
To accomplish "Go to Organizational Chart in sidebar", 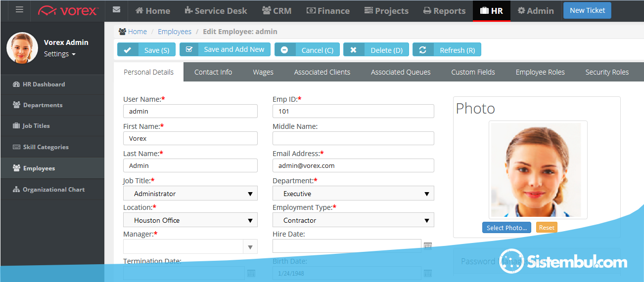I will 53,190.
